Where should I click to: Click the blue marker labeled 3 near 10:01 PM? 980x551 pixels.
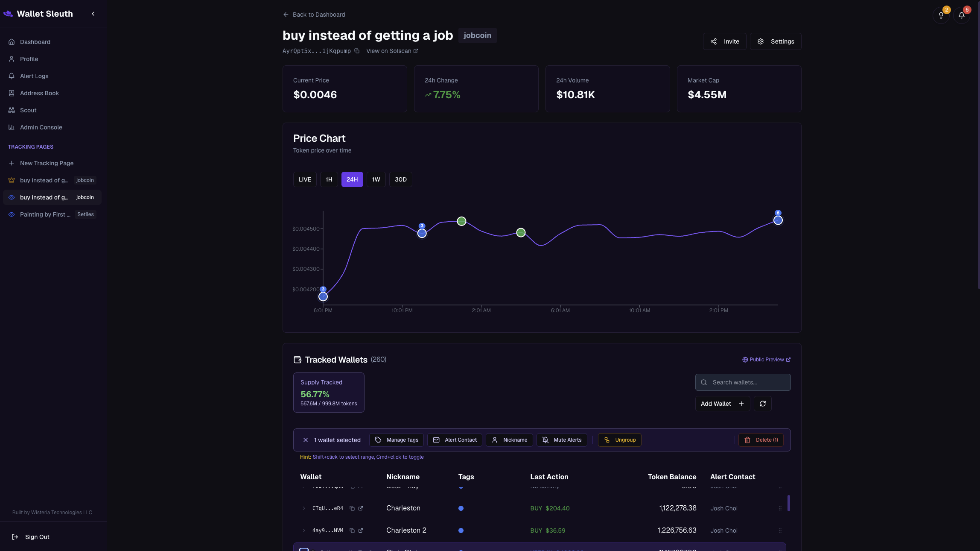coord(422,233)
